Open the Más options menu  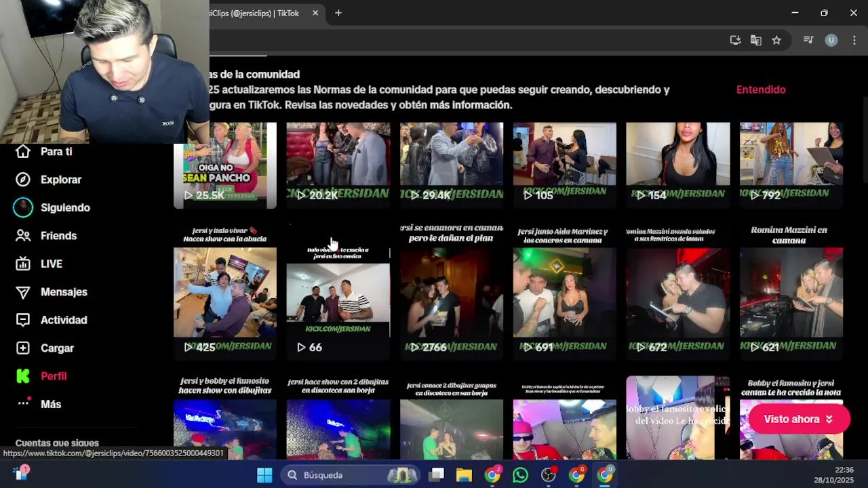39,404
